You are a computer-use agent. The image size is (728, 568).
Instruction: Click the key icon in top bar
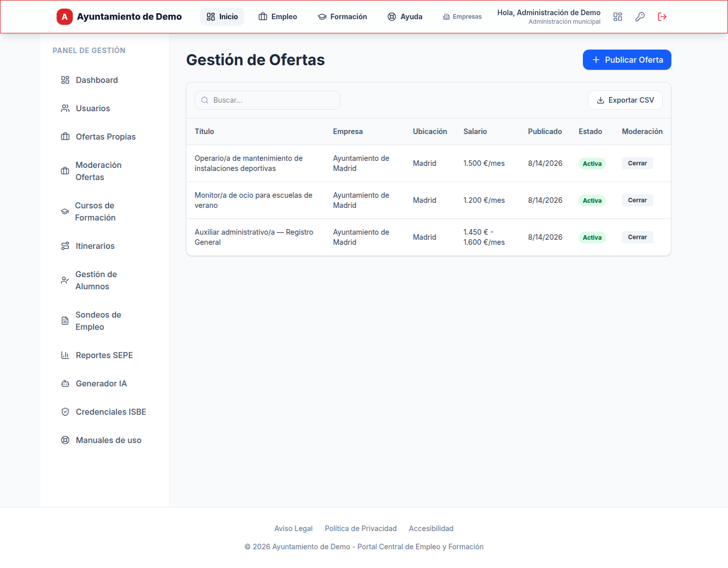[640, 17]
